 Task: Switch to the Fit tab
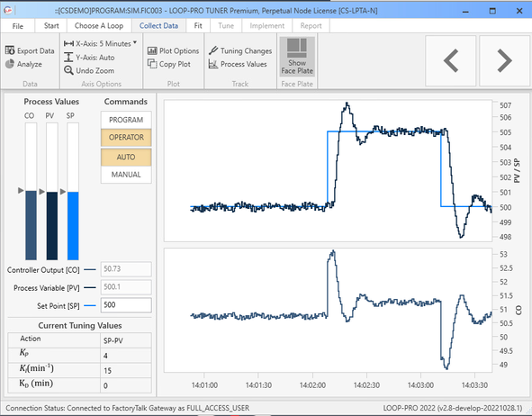[198, 26]
